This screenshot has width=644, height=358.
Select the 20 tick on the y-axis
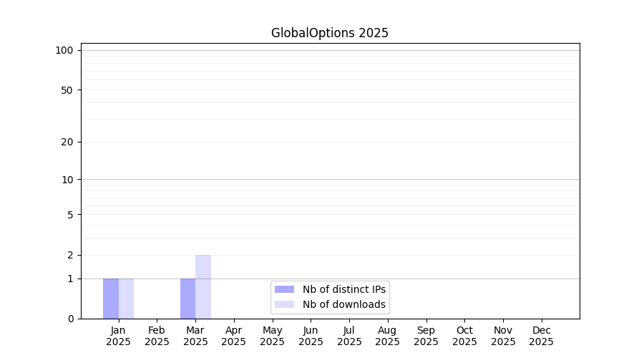67,142
